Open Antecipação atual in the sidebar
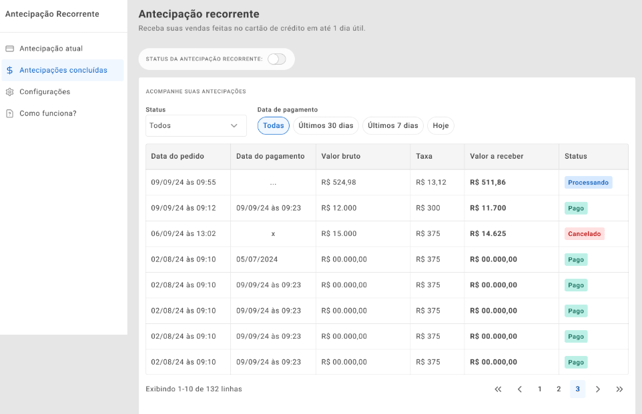The image size is (642, 414). pyautogui.click(x=51, y=48)
